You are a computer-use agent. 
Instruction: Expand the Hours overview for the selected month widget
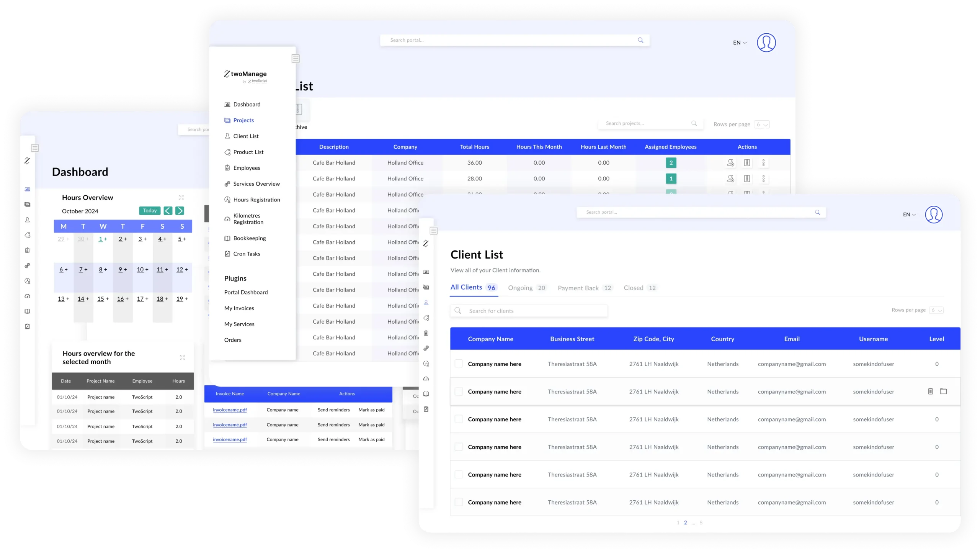point(182,358)
